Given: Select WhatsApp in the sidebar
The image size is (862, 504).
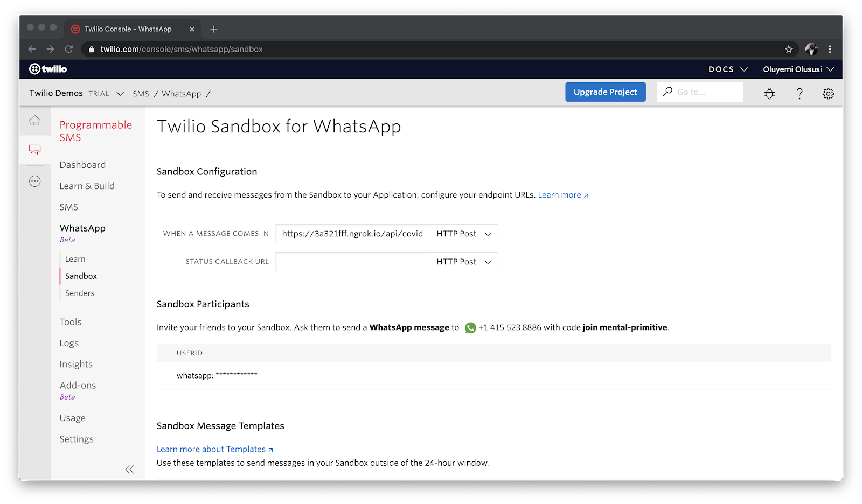Looking at the screenshot, I should point(82,228).
